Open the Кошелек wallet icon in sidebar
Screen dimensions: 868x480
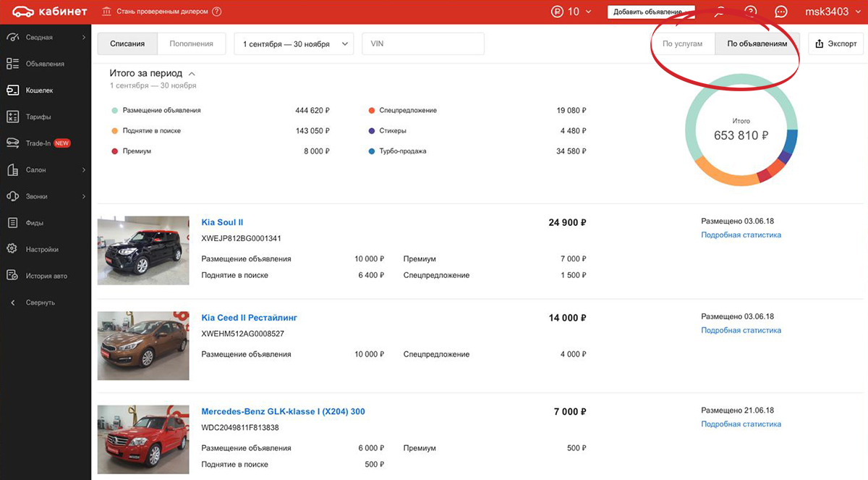(12, 90)
